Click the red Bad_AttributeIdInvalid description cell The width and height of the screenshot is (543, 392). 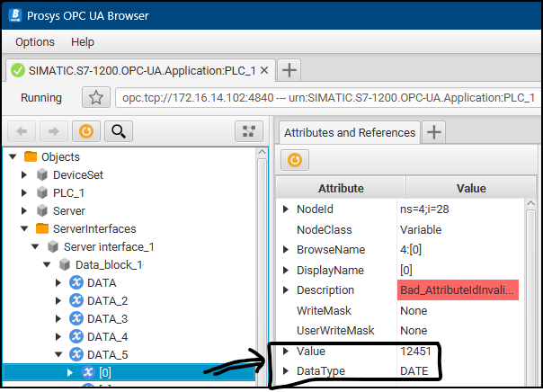[458, 290]
